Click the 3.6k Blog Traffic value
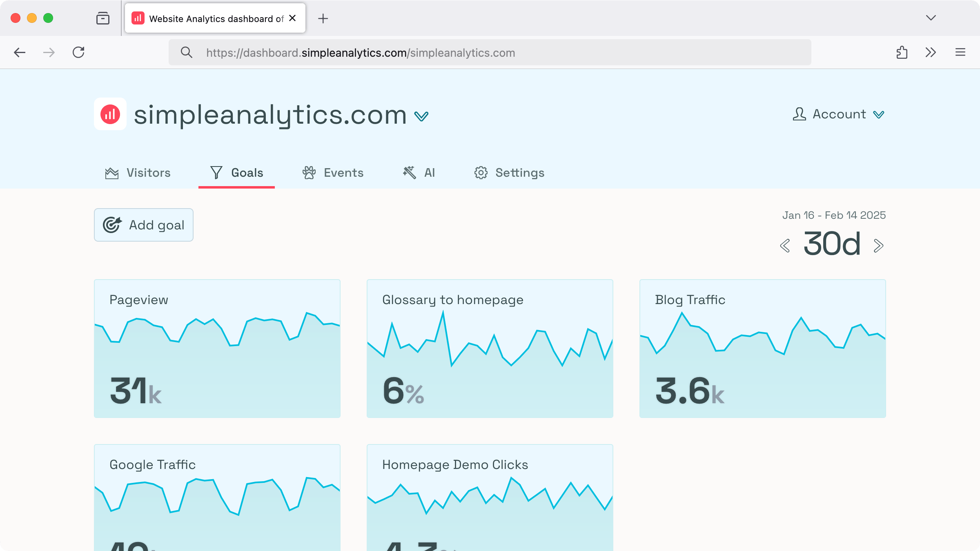The image size is (980, 551). [690, 391]
